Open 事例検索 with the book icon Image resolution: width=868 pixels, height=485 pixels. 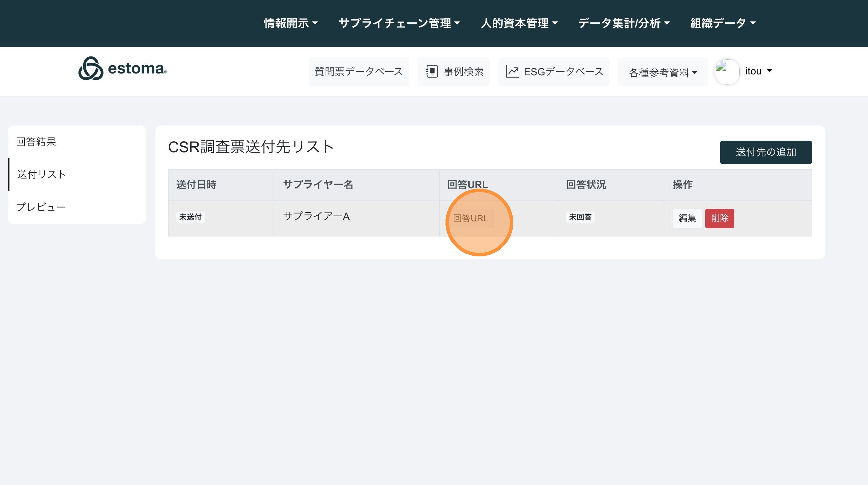(x=453, y=72)
